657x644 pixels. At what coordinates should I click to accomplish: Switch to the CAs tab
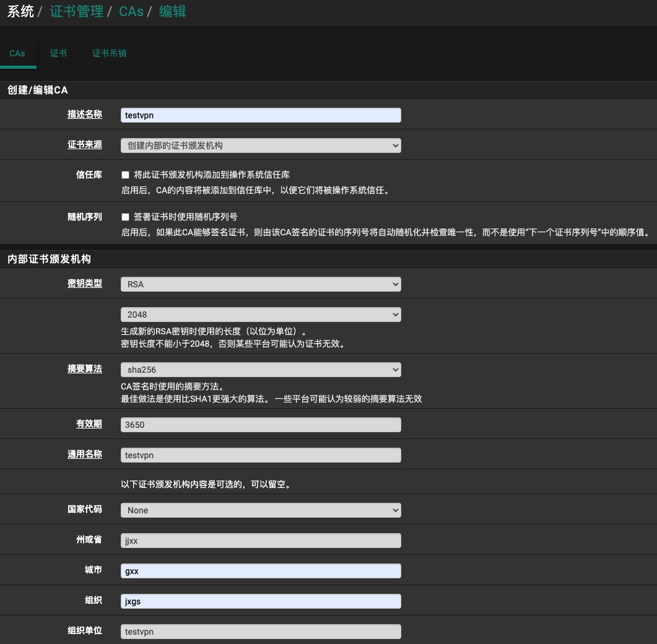pos(17,53)
